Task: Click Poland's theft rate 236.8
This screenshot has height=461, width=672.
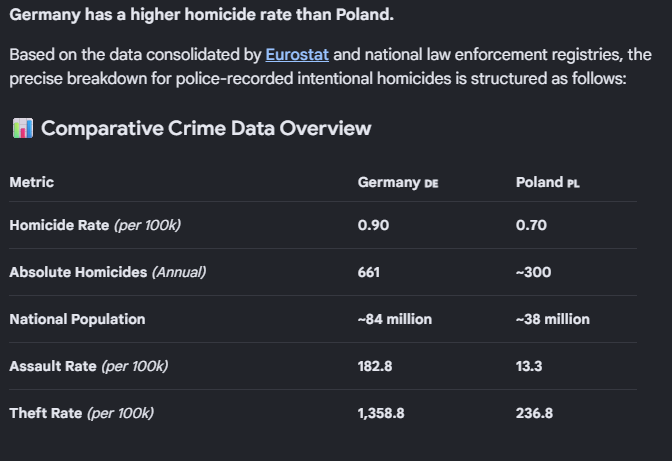Action: 534,413
